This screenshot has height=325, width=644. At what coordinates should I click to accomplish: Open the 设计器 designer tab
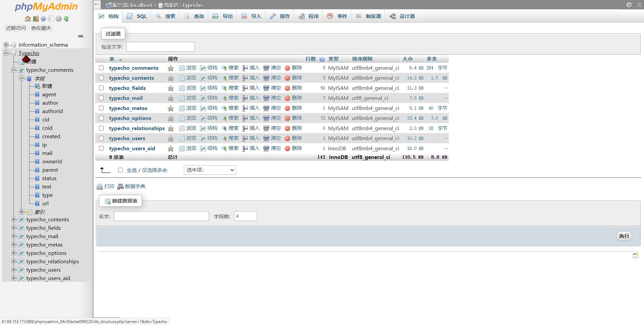[x=402, y=16]
